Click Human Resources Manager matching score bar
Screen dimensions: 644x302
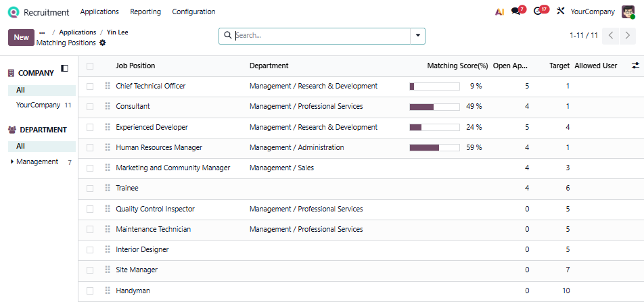(x=434, y=147)
